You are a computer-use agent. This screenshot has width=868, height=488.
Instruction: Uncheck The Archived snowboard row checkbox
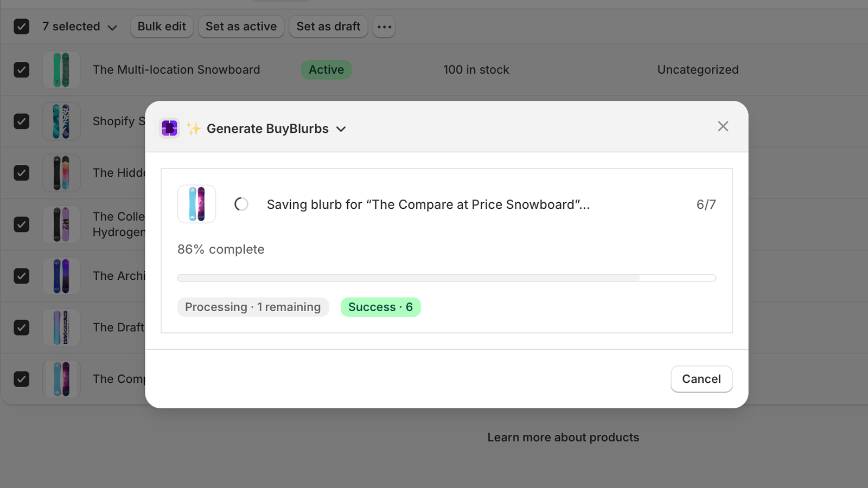tap(21, 275)
